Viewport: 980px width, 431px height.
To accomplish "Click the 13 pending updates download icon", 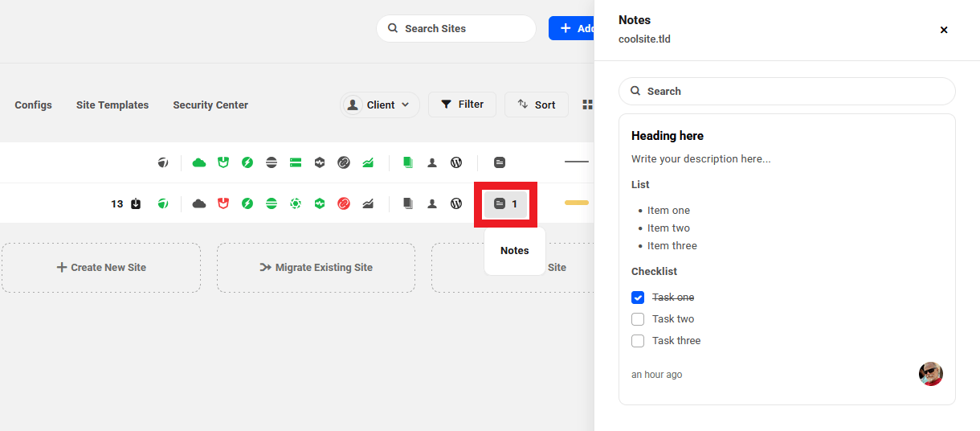I will 136,203.
